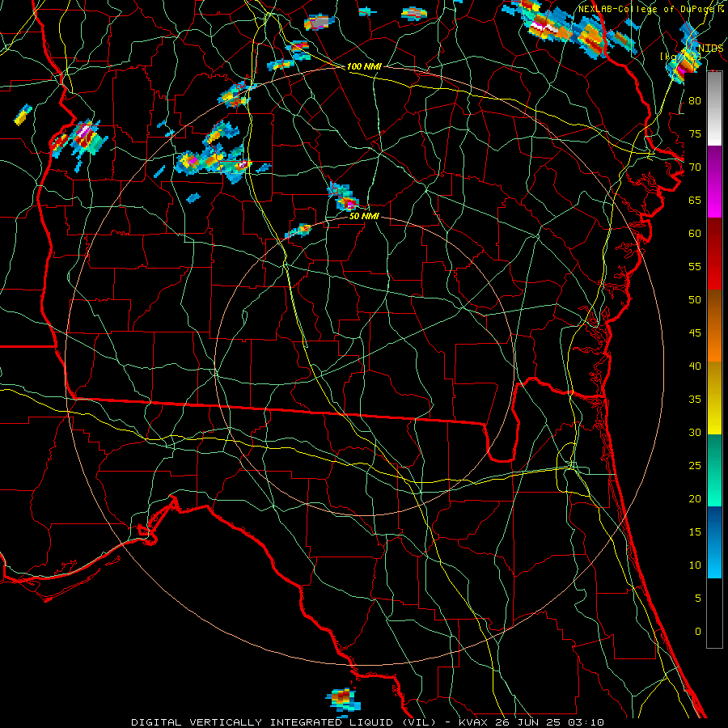Click the "45" value on color scale
This screenshot has width=728, height=728.
pyautogui.click(x=695, y=333)
